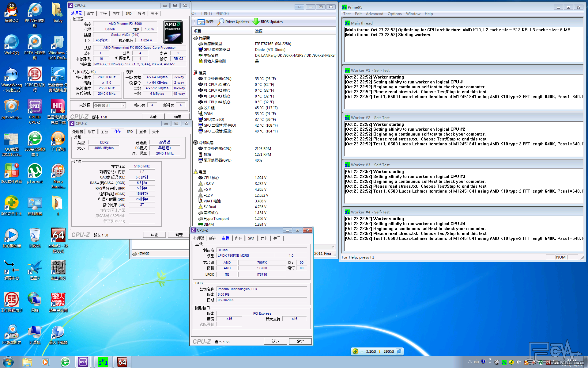Launch WebQQ desktop shortcut
The height and width of the screenshot is (368, 588).
(x=12, y=45)
